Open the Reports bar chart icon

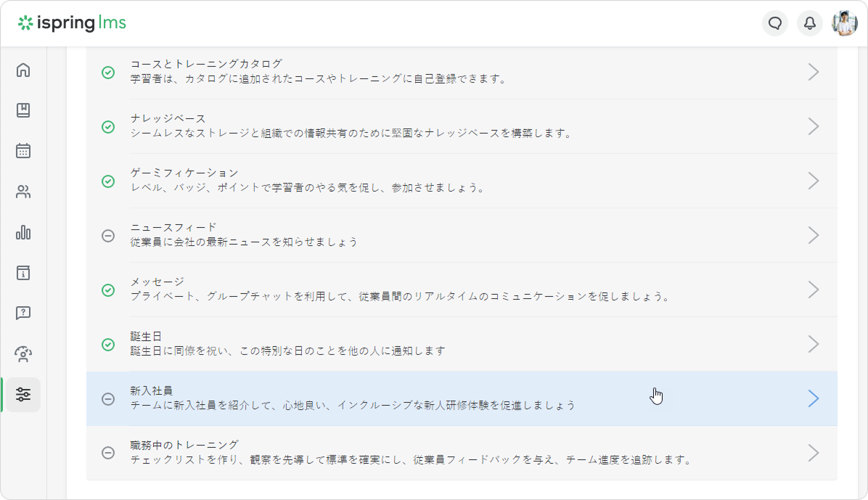click(x=23, y=233)
